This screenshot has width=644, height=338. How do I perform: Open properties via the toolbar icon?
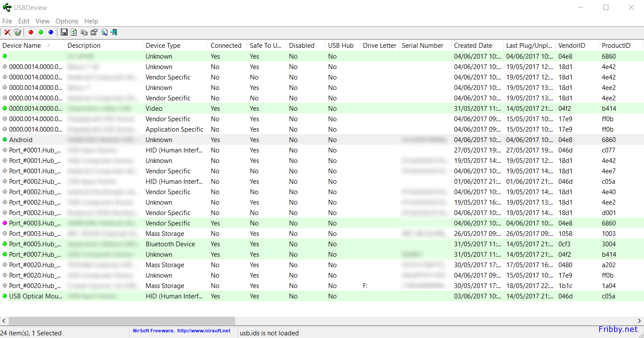point(94,32)
